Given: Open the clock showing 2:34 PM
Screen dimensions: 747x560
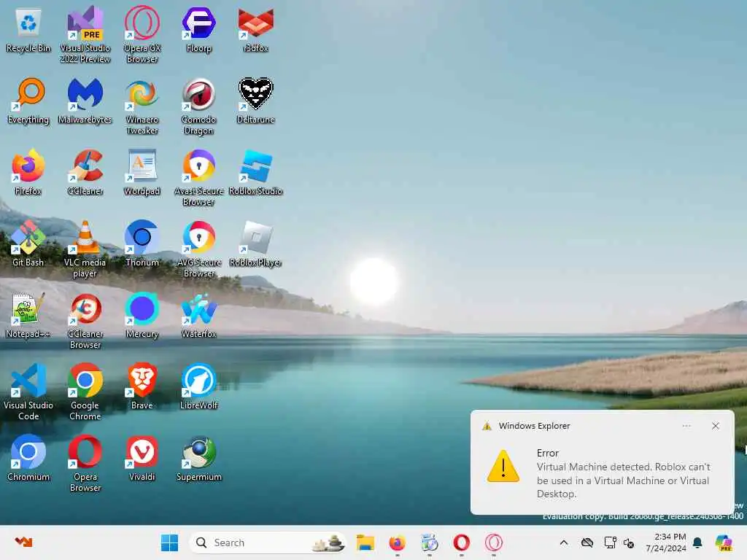Looking at the screenshot, I should pos(666,542).
